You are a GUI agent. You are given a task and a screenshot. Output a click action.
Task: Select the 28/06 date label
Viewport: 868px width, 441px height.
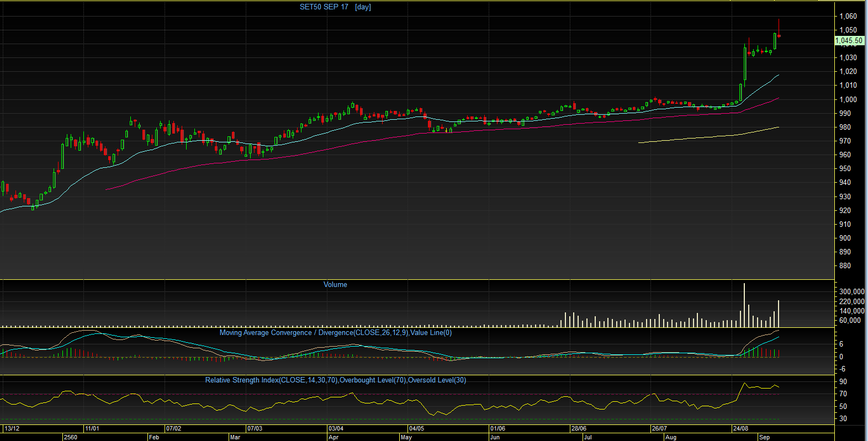point(579,429)
